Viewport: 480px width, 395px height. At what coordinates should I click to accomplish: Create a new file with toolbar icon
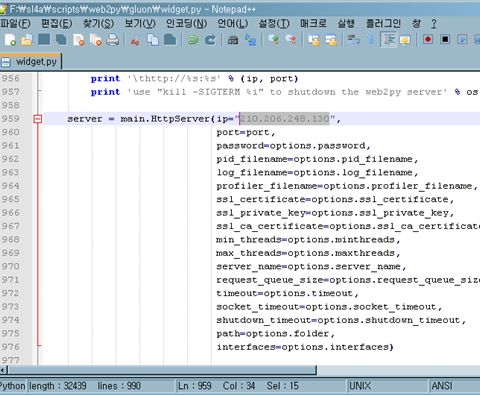[10, 40]
